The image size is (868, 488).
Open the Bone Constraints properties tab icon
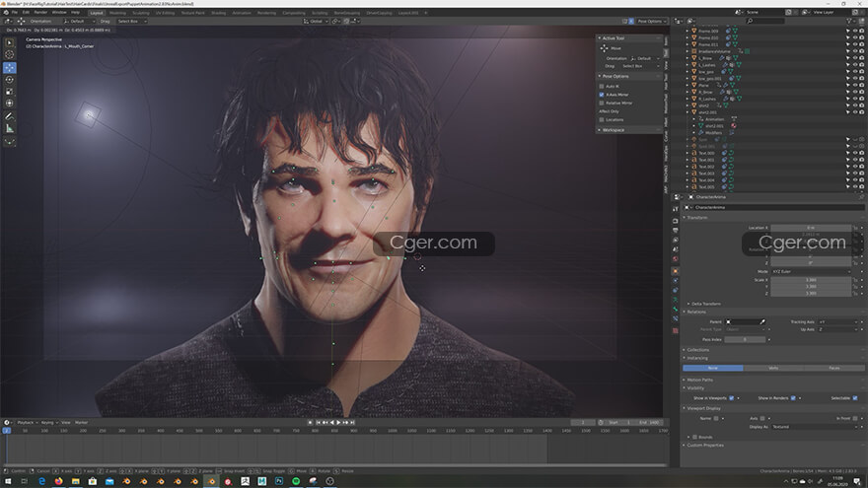(x=676, y=318)
